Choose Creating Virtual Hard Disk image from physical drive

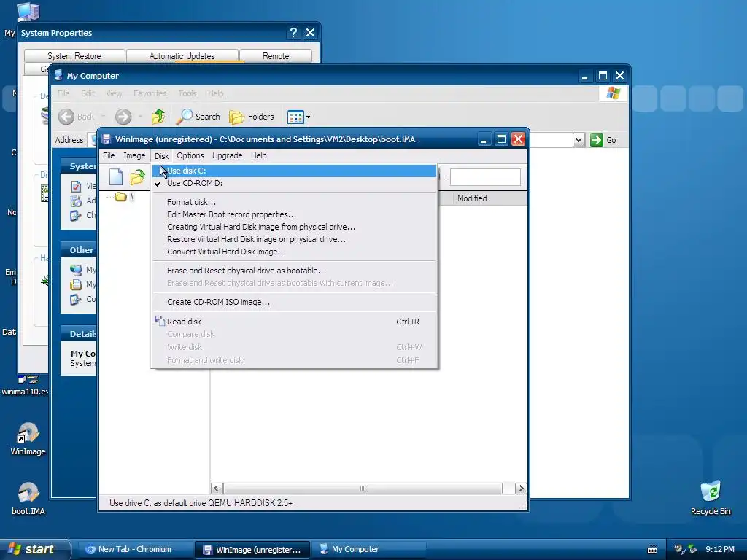pyautogui.click(x=294, y=227)
